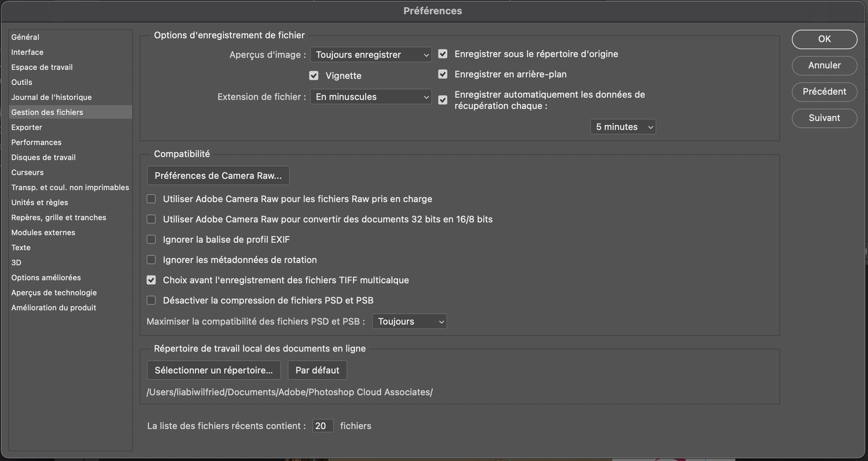Edit the recent files count field

pyautogui.click(x=322, y=426)
